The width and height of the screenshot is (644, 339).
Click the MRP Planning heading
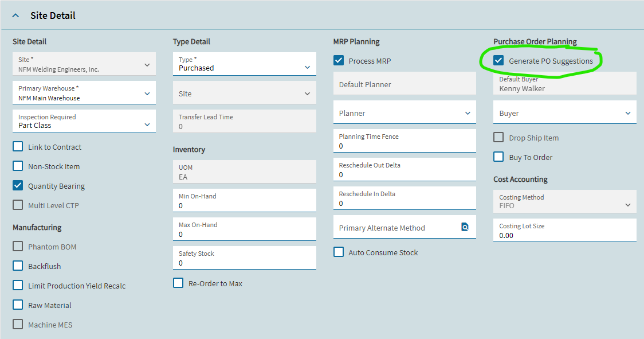(356, 41)
